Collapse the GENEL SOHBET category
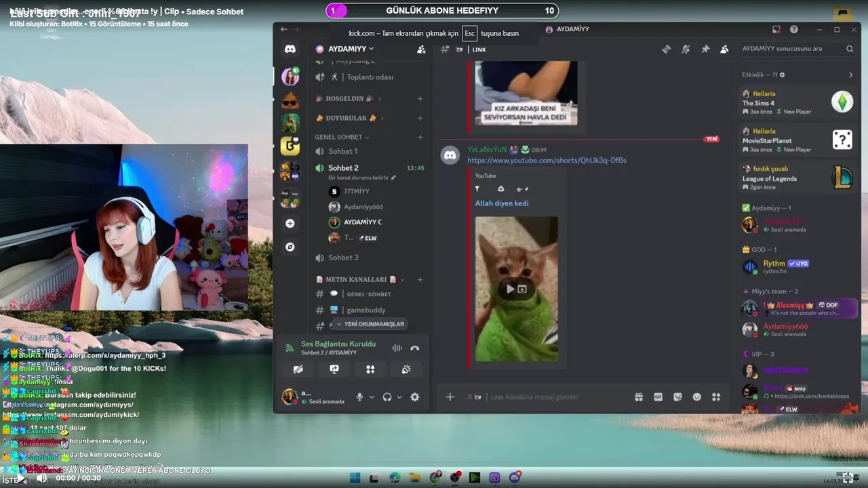868x488 pixels. 342,137
